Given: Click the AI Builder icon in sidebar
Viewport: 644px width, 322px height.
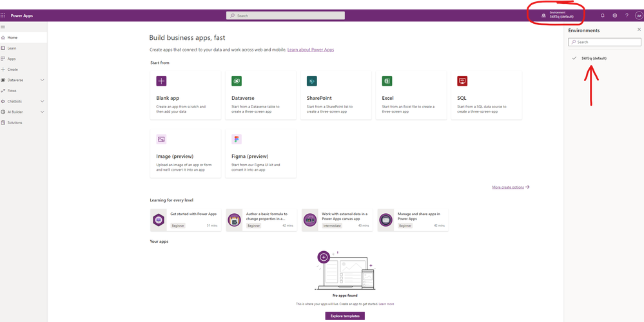Looking at the screenshot, I should click(x=3, y=111).
